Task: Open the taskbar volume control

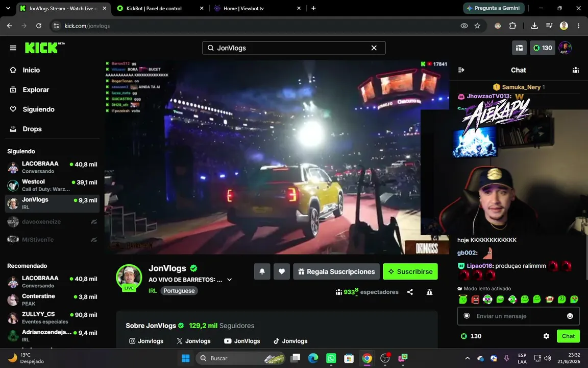Action: [548, 358]
